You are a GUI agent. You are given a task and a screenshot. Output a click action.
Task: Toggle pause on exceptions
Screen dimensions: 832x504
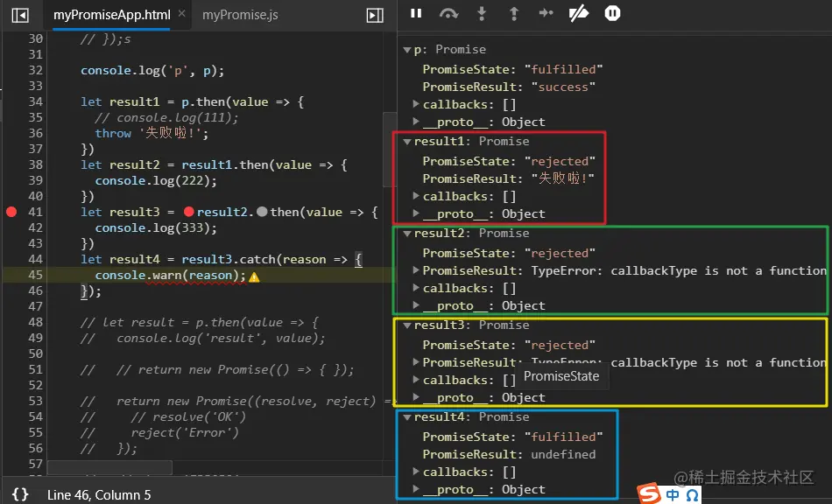pos(612,13)
